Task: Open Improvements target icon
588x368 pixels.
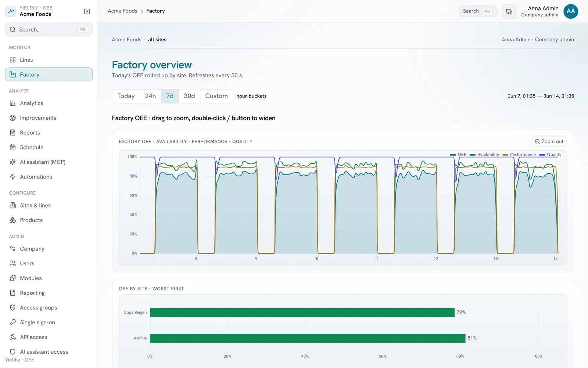Action: 12,118
